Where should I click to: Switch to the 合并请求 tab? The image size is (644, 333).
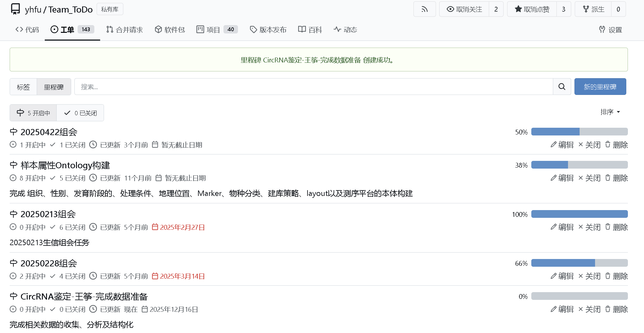125,30
